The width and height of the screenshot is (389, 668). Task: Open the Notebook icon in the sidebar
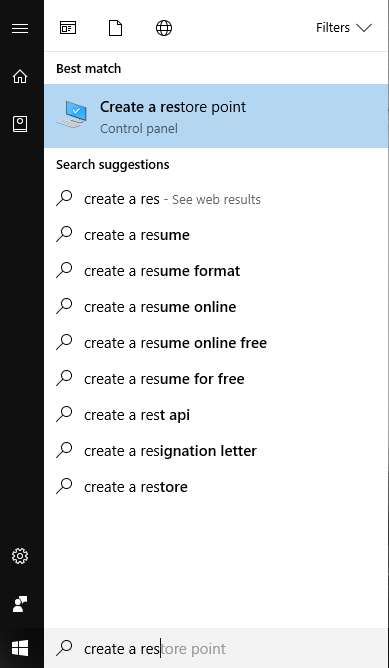[20, 124]
